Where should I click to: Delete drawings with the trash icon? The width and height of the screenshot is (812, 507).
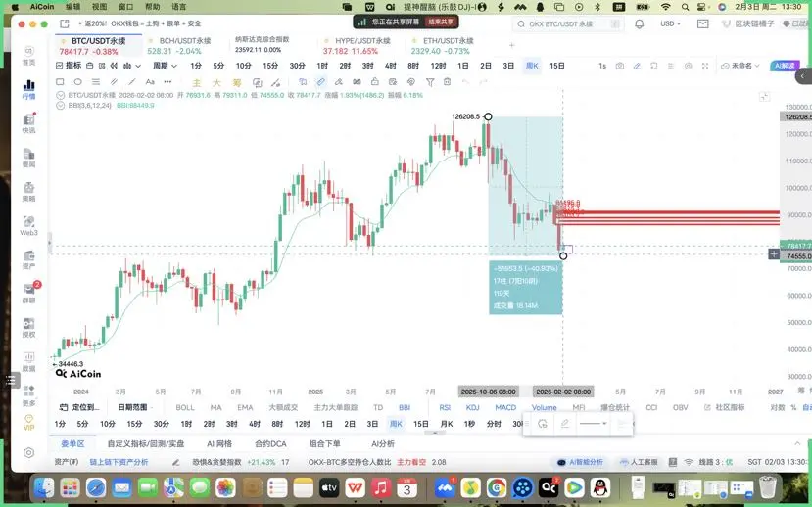(448, 82)
